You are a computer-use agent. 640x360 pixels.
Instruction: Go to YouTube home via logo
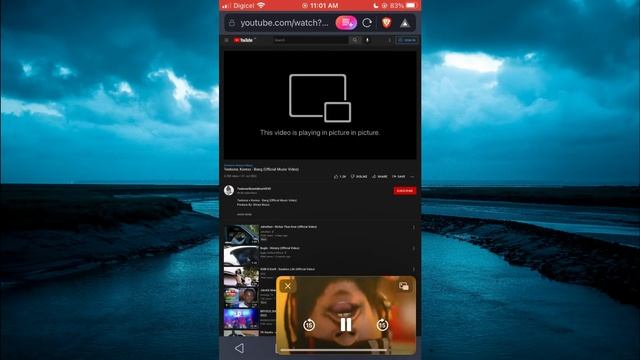pyautogui.click(x=244, y=40)
